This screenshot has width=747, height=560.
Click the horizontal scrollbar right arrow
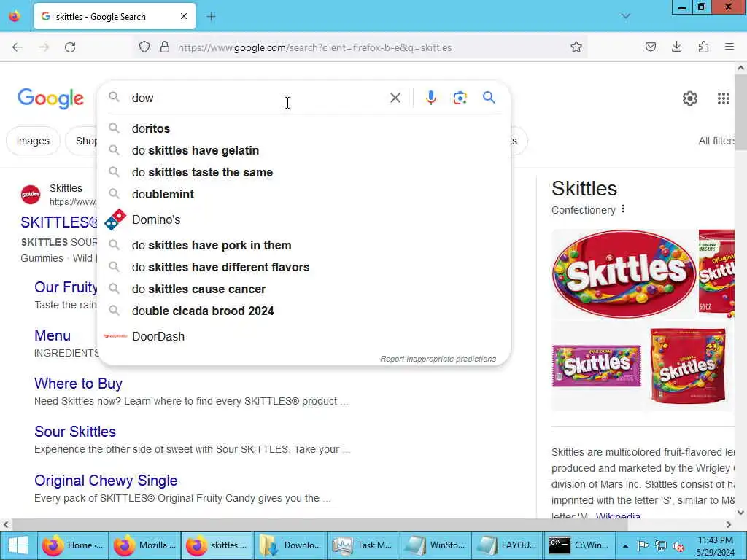pyautogui.click(x=729, y=524)
